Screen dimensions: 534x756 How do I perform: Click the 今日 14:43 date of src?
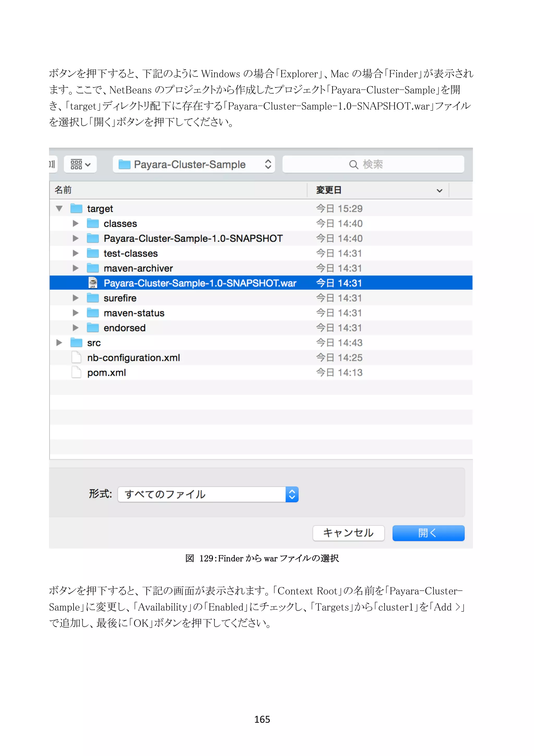coord(339,343)
